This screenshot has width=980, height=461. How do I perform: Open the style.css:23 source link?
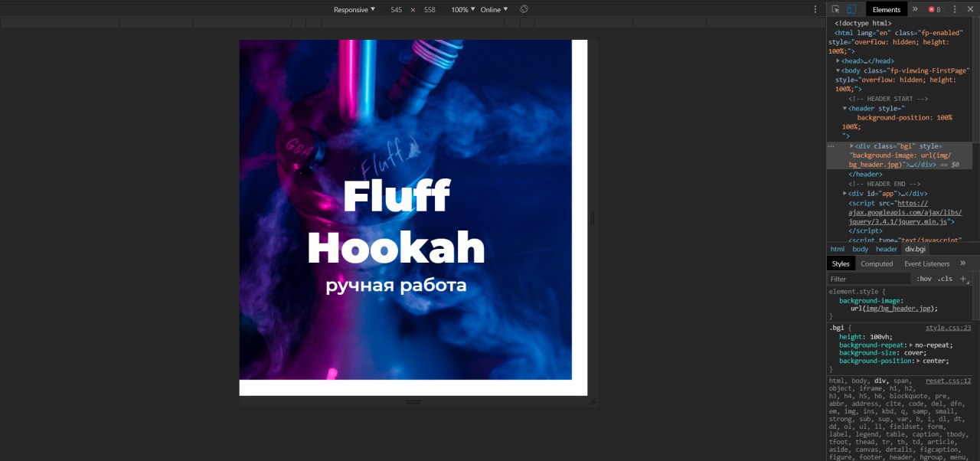pyautogui.click(x=948, y=328)
